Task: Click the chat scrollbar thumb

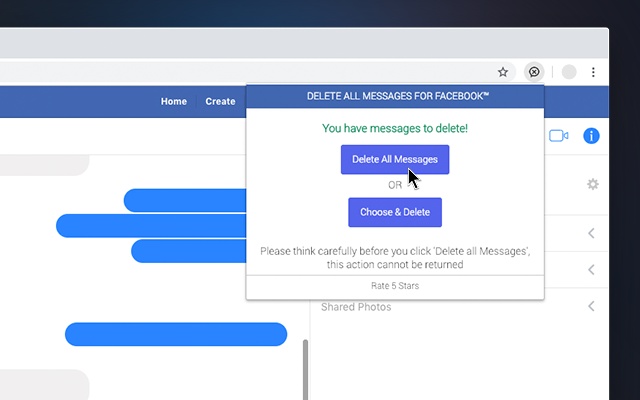Action: 305,370
